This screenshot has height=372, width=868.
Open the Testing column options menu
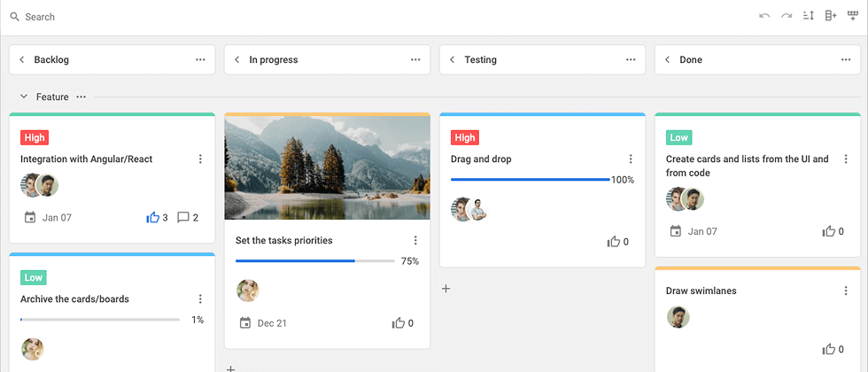coord(631,60)
